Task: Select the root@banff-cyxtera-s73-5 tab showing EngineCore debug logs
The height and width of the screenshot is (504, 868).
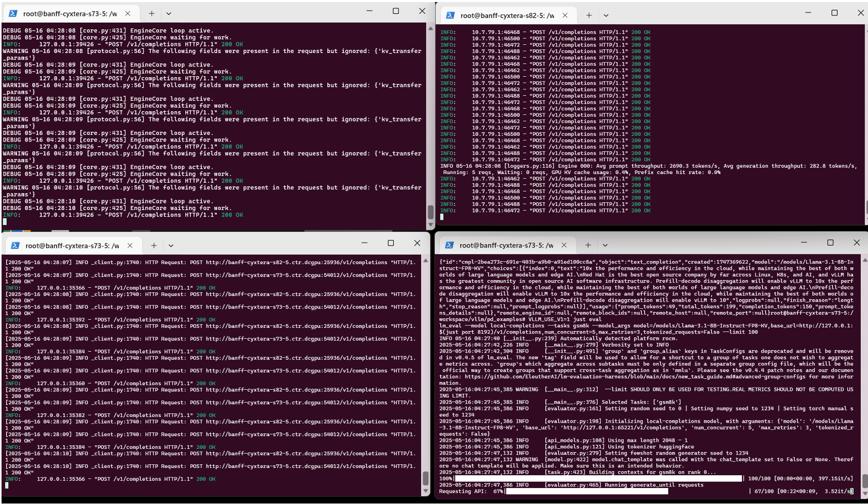Action: pos(71,13)
